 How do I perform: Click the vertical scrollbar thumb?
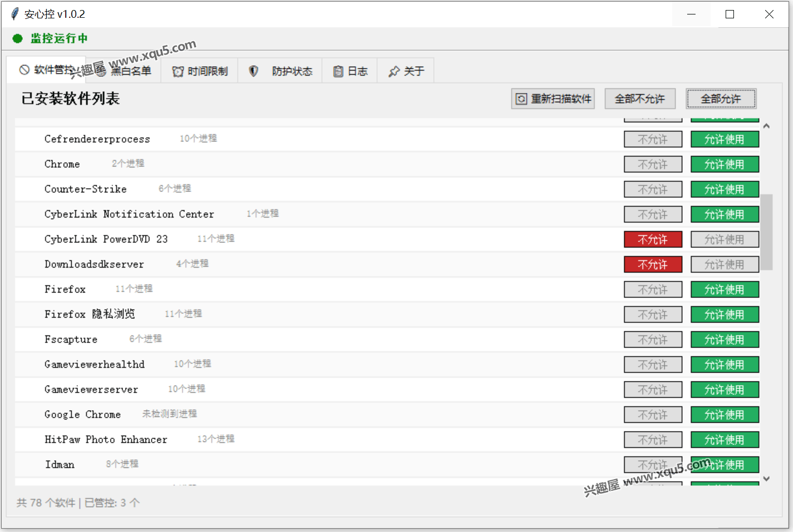pos(767,232)
